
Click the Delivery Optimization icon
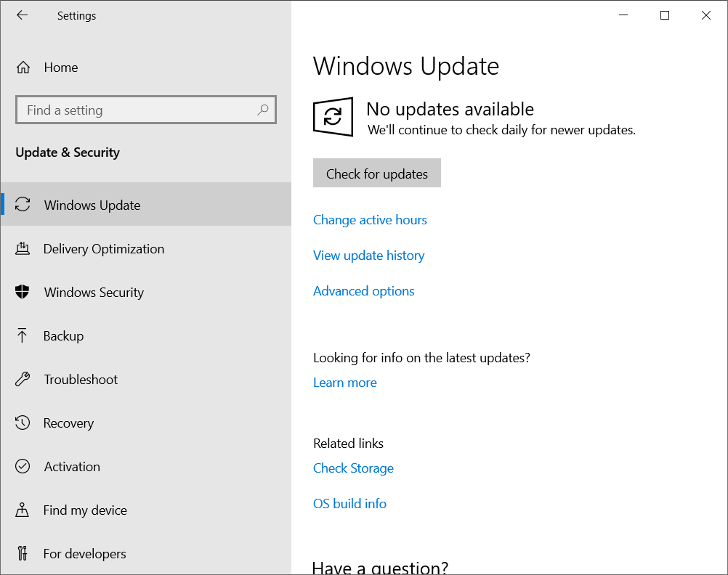[x=23, y=249]
